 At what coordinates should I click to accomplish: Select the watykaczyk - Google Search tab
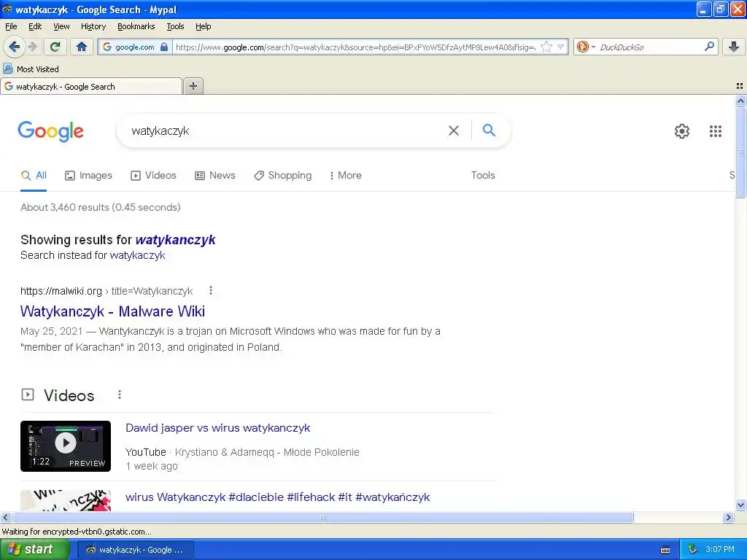point(91,87)
